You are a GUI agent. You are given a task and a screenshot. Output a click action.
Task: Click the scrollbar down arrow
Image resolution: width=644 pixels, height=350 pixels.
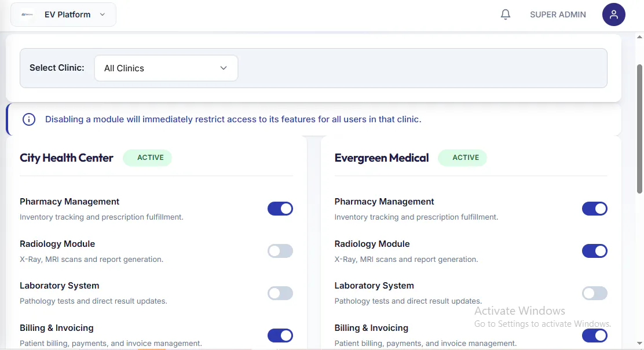(639, 344)
